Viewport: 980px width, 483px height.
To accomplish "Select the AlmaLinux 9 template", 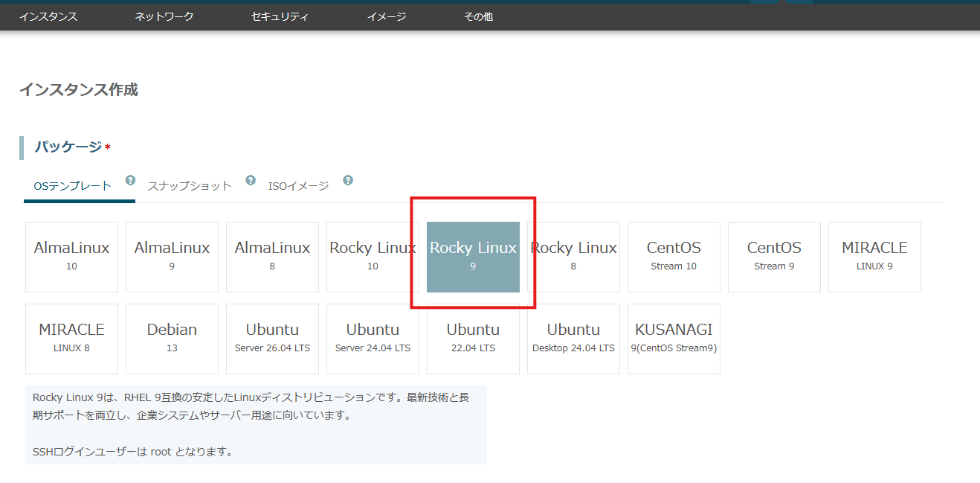I will (x=172, y=257).
